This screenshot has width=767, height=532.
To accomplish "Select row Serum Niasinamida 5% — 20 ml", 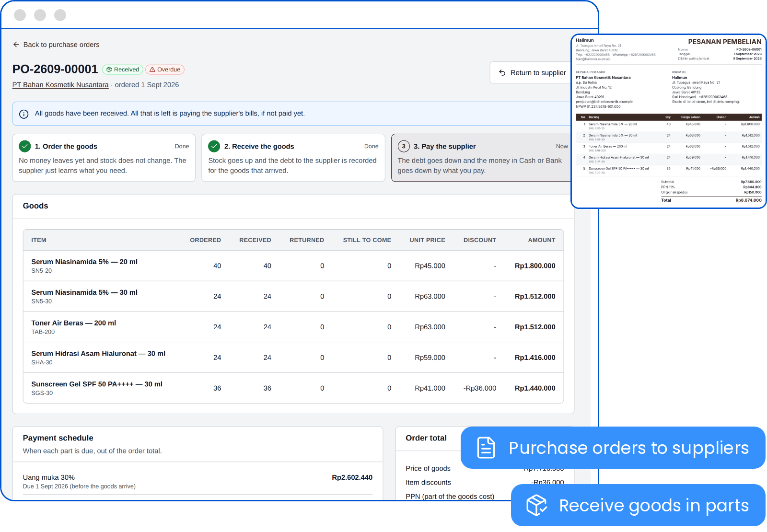I will click(293, 266).
